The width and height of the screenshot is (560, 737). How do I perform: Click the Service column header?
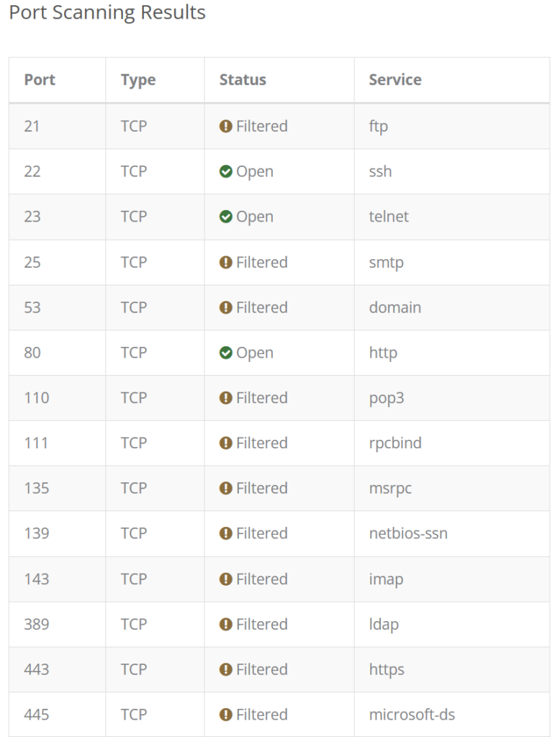[395, 80]
